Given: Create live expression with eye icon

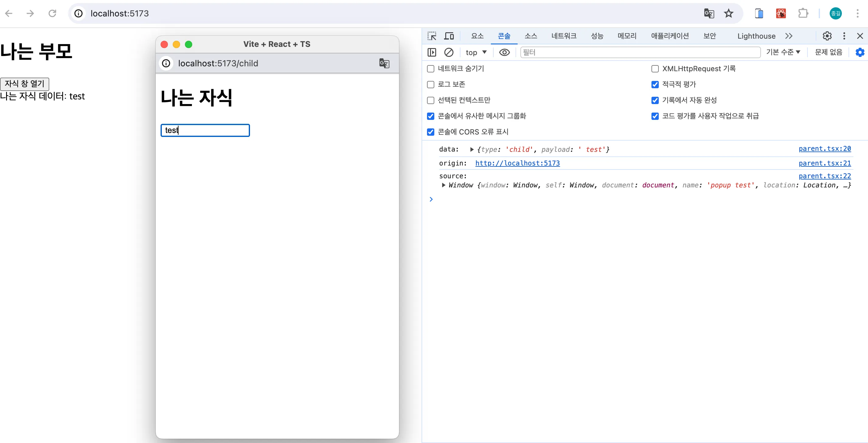Looking at the screenshot, I should point(504,53).
